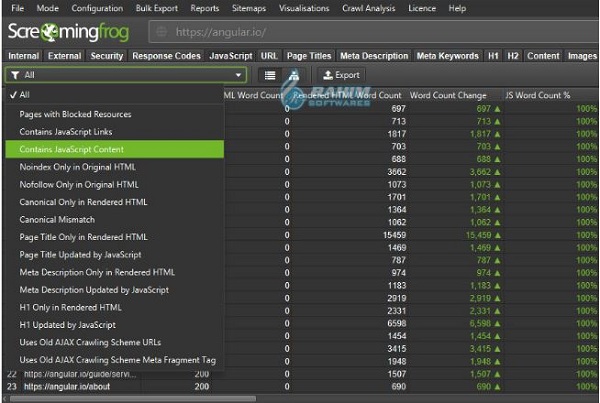This screenshot has width=600, height=403.
Task: Go to the Page Titles tab
Action: [309, 56]
